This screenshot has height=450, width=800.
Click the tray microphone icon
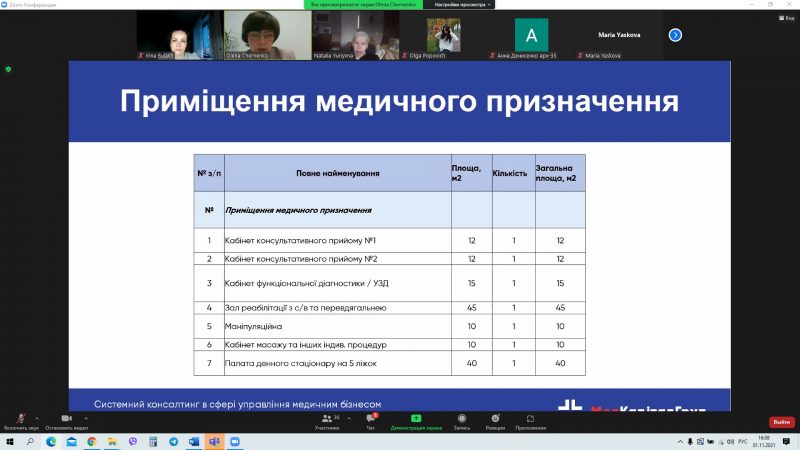[690, 442]
